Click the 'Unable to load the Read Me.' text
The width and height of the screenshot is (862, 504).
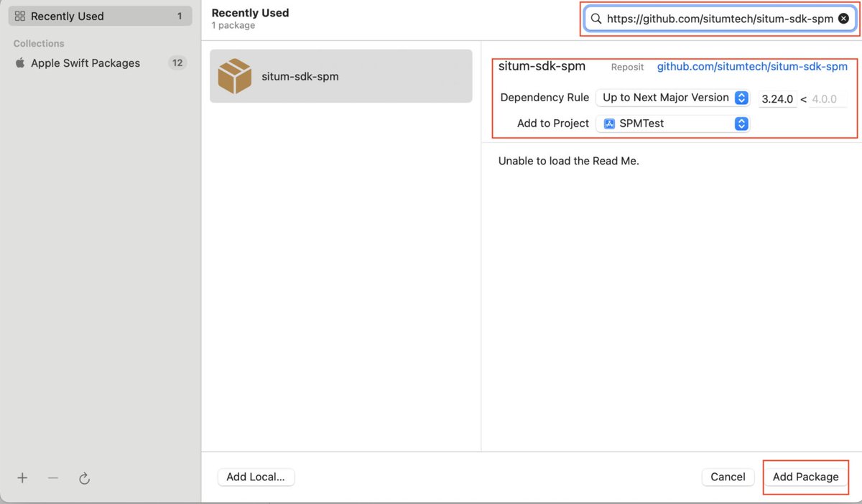click(569, 161)
